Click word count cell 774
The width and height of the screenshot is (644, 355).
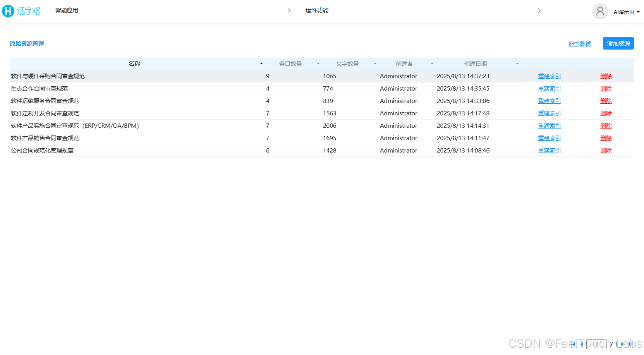(328, 89)
